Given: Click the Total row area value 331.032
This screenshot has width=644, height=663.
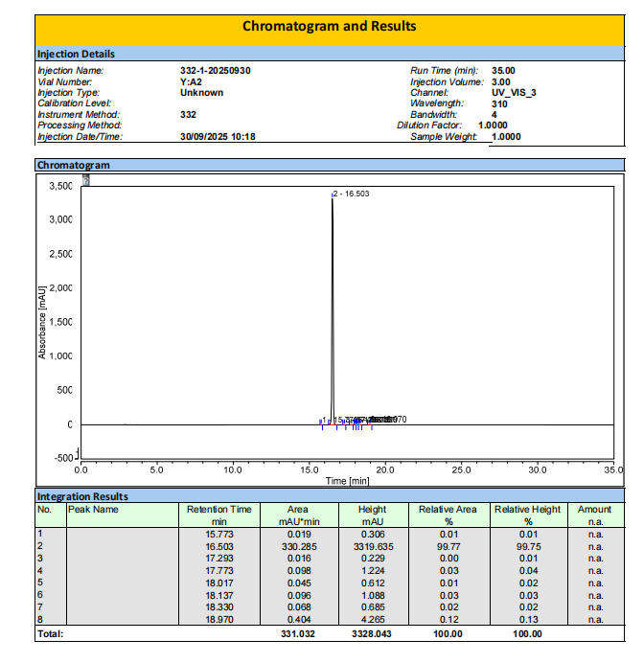Looking at the screenshot, I should 298,634.
